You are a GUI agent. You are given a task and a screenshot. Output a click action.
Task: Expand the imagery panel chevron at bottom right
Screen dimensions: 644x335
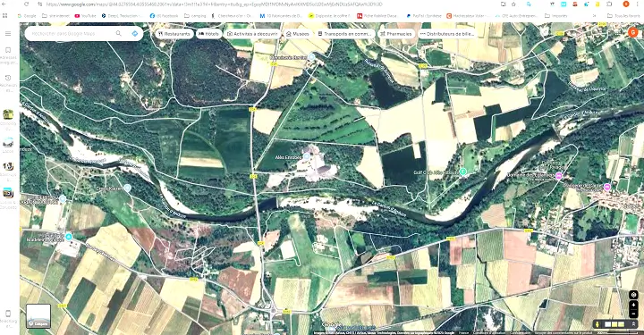(x=633, y=324)
